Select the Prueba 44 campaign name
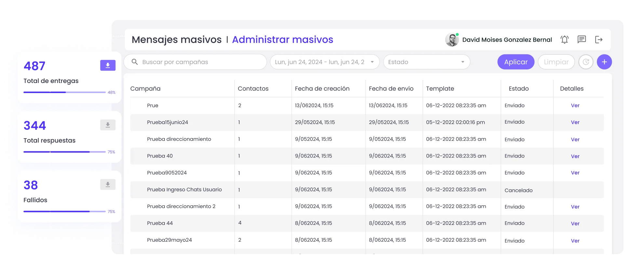Viewport: 644px width, 272px height. tap(160, 223)
